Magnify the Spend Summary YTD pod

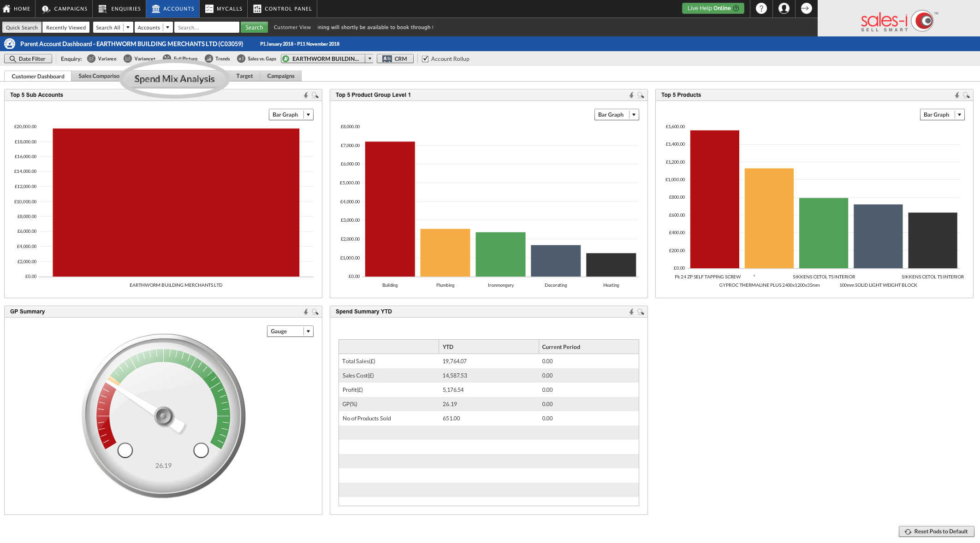point(641,312)
